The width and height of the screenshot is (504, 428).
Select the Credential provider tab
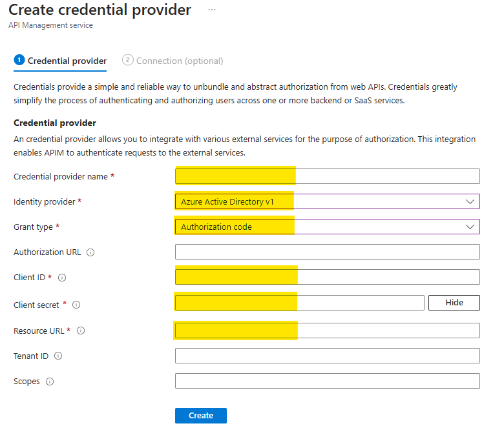tap(67, 61)
